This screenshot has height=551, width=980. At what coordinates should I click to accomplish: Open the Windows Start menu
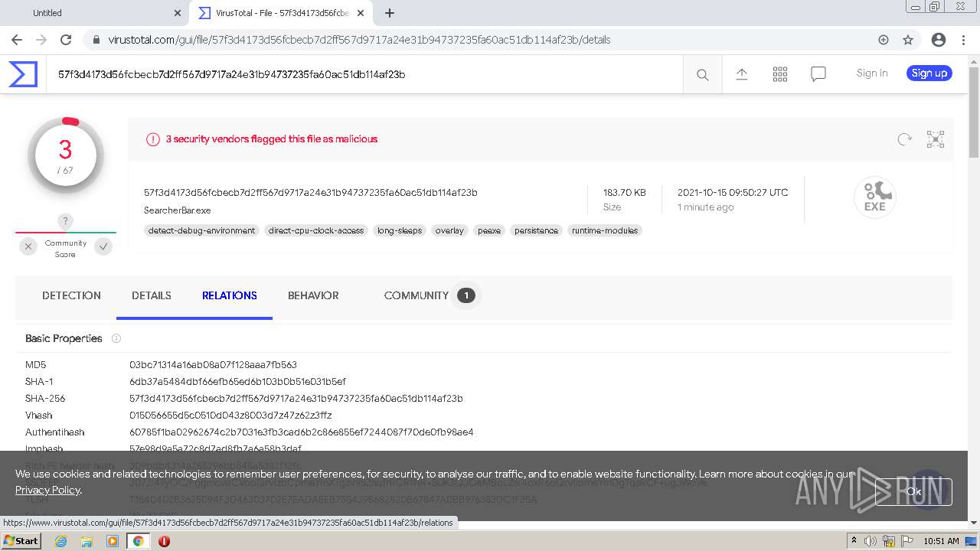(x=21, y=541)
